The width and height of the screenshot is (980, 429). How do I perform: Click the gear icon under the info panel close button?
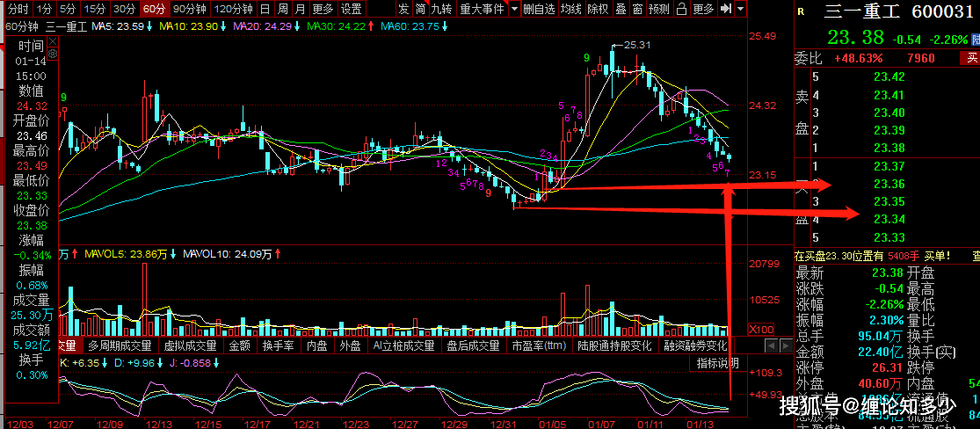point(51,54)
